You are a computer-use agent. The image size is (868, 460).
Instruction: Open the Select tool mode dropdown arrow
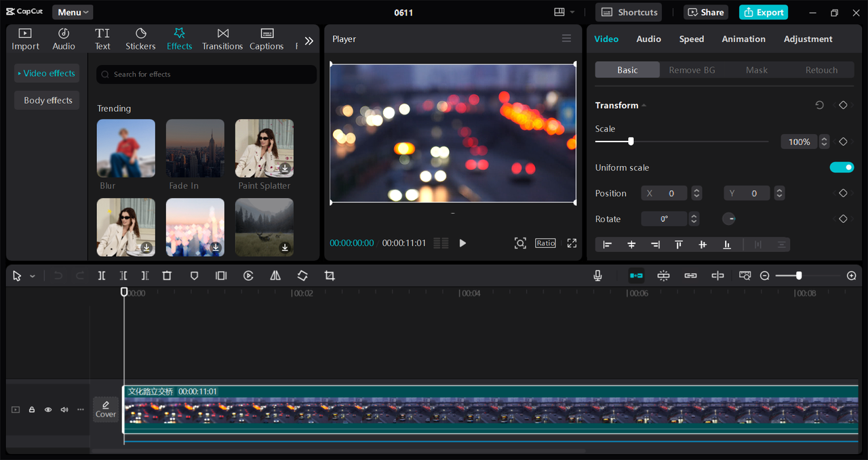pyautogui.click(x=32, y=276)
